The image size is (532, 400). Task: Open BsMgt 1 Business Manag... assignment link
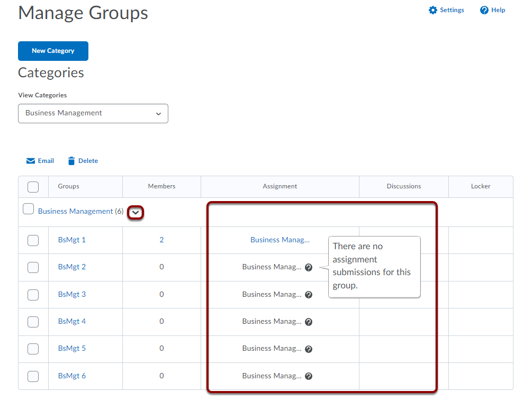pyautogui.click(x=280, y=240)
